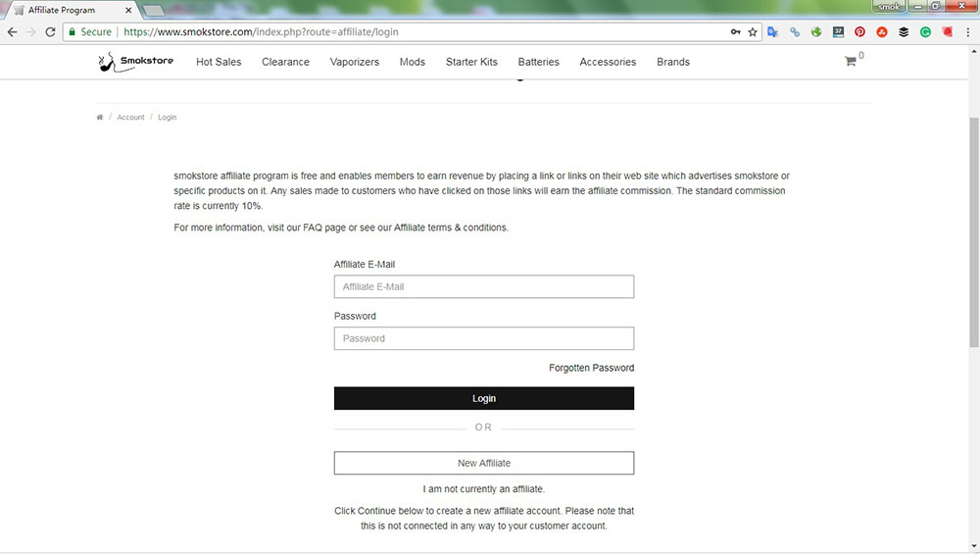Click the blue chain link extension icon
The image size is (980, 554).
pyautogui.click(x=795, y=32)
